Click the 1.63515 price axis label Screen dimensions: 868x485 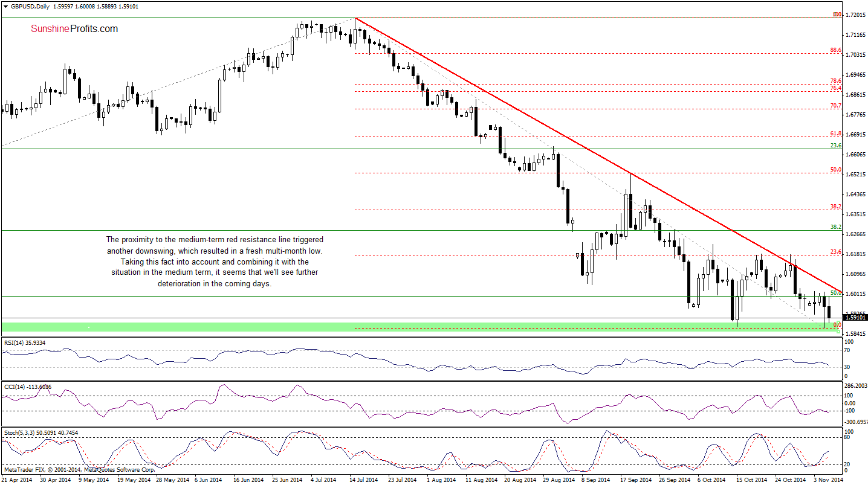[857, 214]
